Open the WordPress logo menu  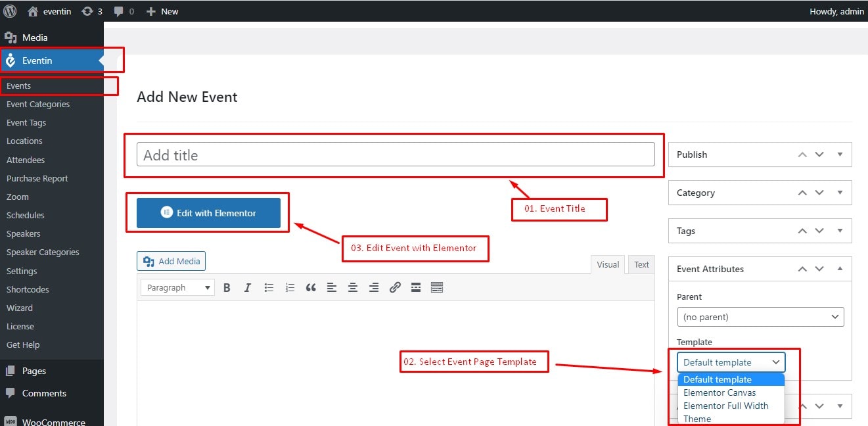click(11, 11)
